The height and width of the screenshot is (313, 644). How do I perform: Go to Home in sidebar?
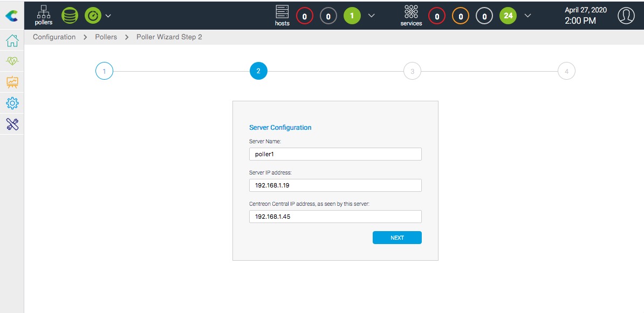(12, 41)
